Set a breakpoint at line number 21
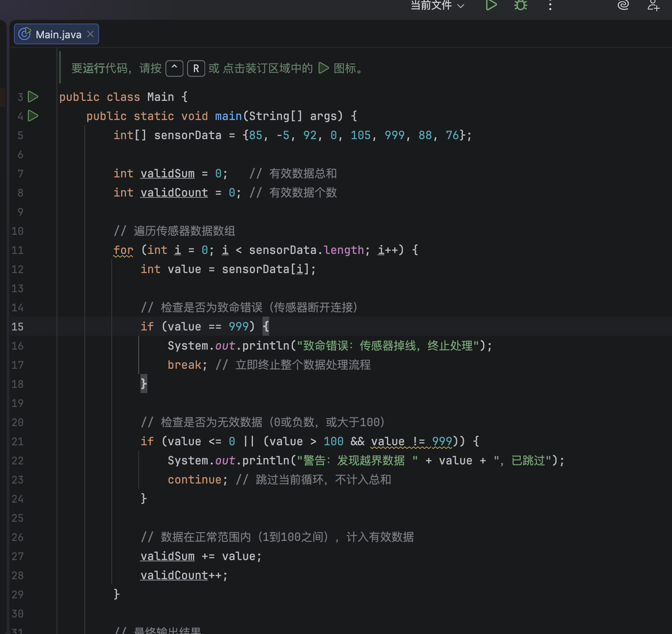 tap(17, 441)
